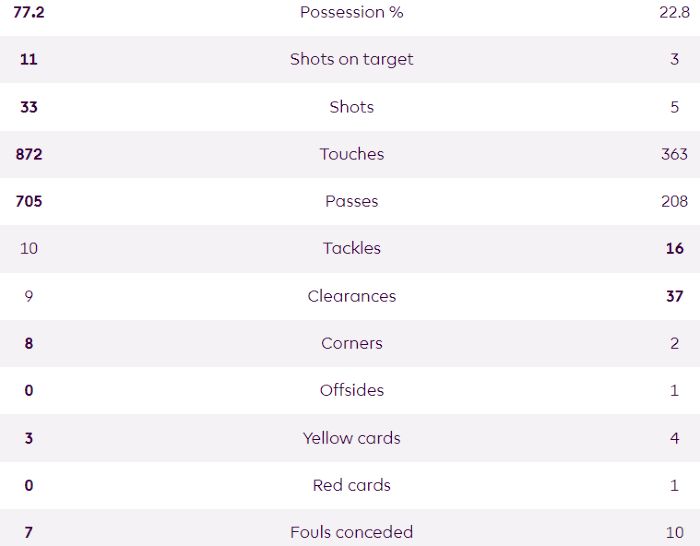700x546 pixels.
Task: Click the 77.2 possession value
Action: coord(28,12)
